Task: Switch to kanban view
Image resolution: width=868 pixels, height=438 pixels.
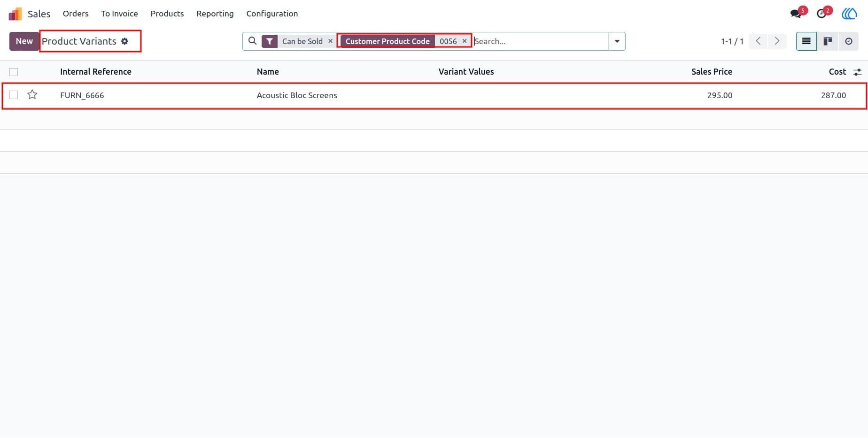Action: click(x=828, y=41)
